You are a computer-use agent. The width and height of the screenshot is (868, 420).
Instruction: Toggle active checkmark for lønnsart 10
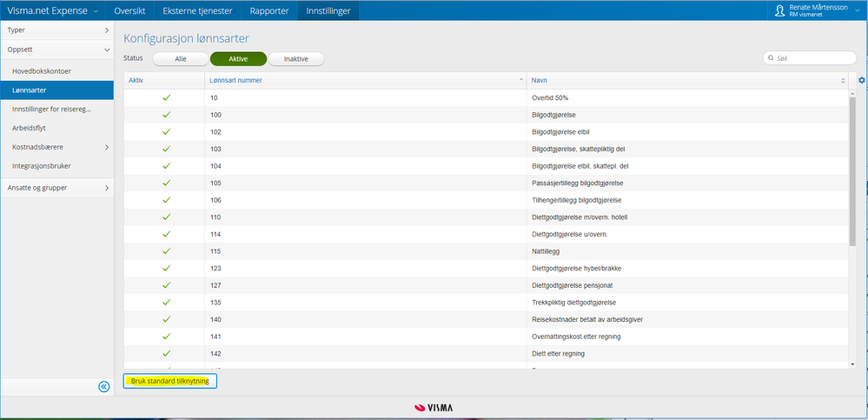[x=166, y=97]
